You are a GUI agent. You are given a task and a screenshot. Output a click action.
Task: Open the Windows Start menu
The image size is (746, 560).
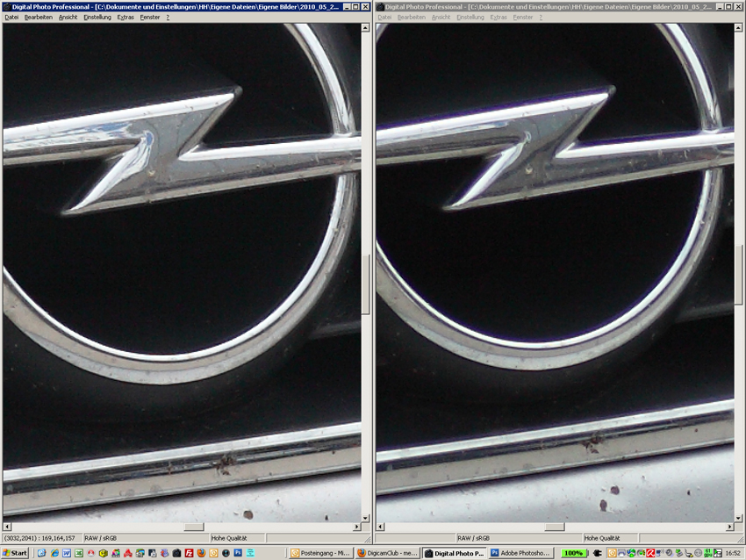(x=15, y=553)
